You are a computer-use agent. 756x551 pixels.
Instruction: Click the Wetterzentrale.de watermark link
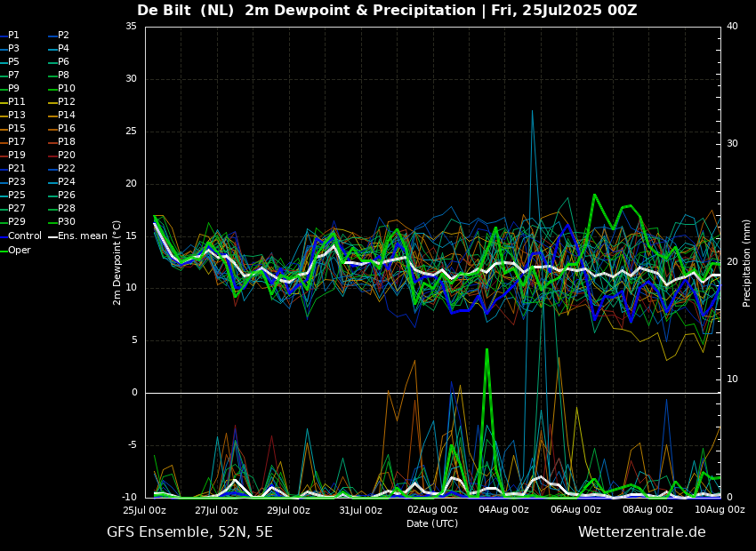641,532
